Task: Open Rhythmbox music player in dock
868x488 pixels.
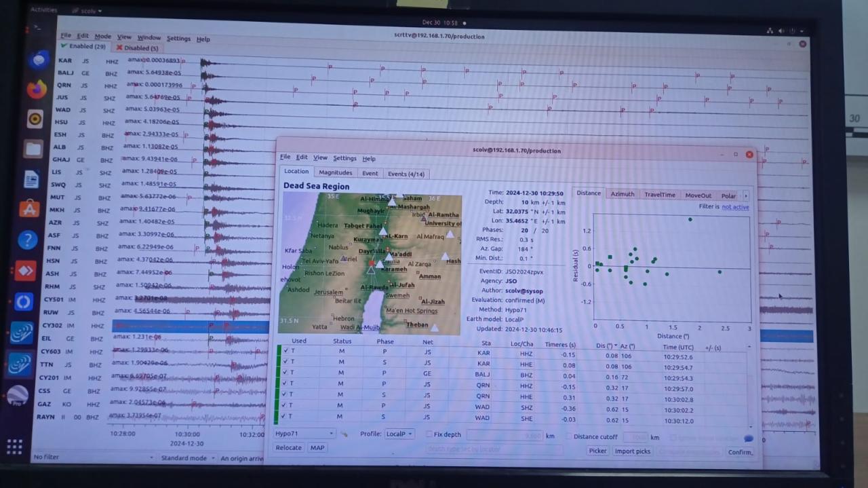Action: pyautogui.click(x=35, y=119)
